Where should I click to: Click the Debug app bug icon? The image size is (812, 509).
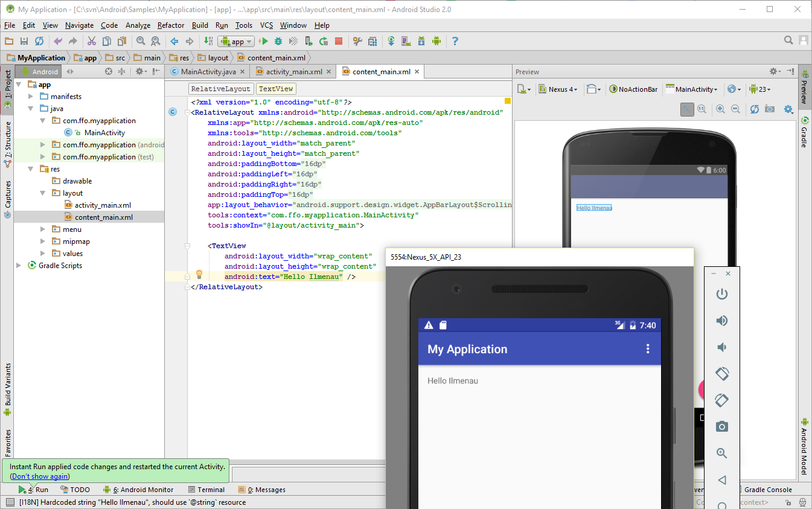pyautogui.click(x=278, y=41)
